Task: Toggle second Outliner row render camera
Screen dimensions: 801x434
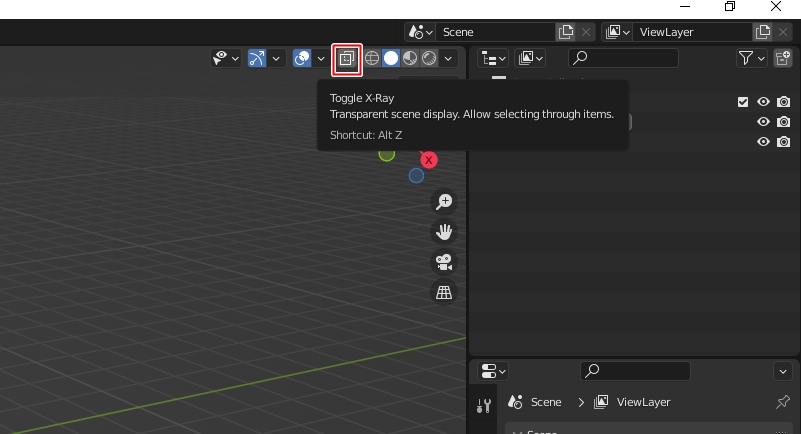Action: click(783, 122)
